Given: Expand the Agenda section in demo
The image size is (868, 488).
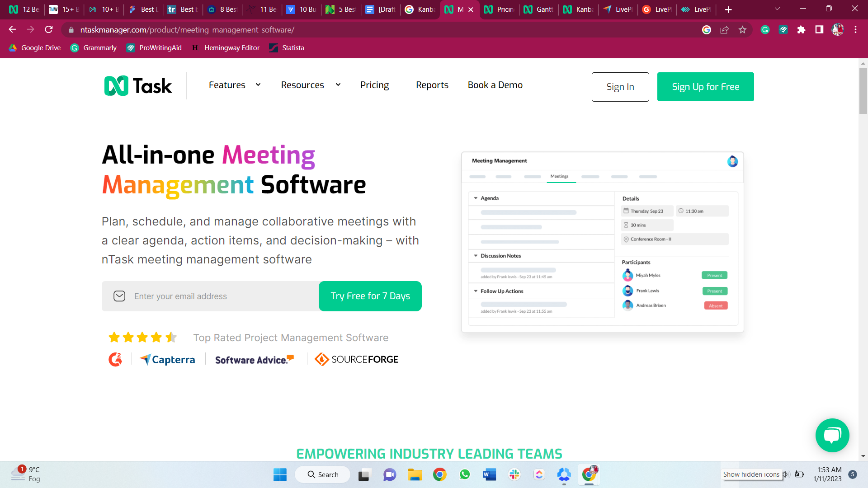Looking at the screenshot, I should (x=476, y=198).
